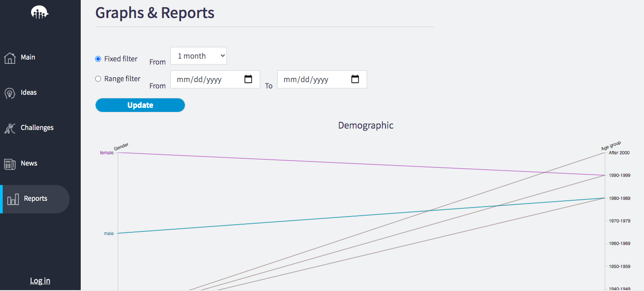644x291 pixels.
Task: Click the Update button
Action: pyautogui.click(x=140, y=105)
